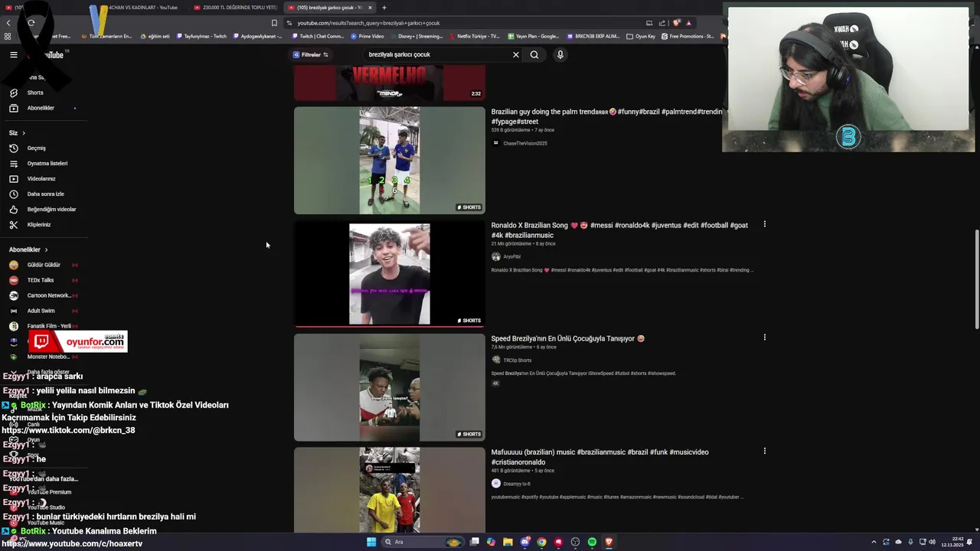The height and width of the screenshot is (551, 980).
Task: Clear the YouTube search box text
Action: tap(515, 54)
